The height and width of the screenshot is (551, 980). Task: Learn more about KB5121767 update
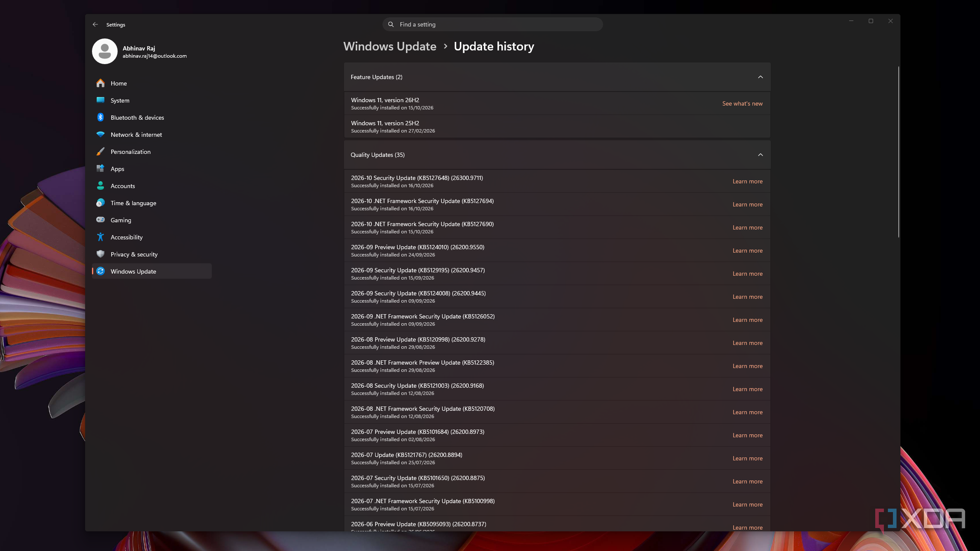click(747, 458)
